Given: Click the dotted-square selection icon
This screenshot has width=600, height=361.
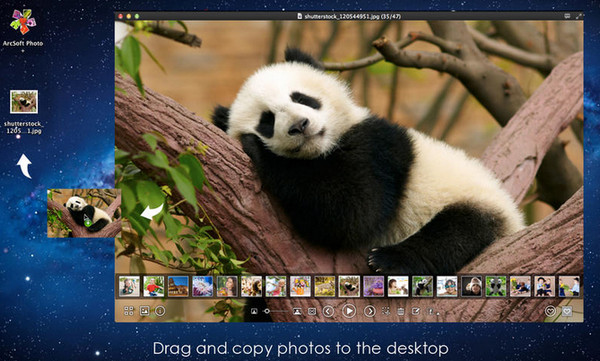Looking at the screenshot, I should pos(386,311).
